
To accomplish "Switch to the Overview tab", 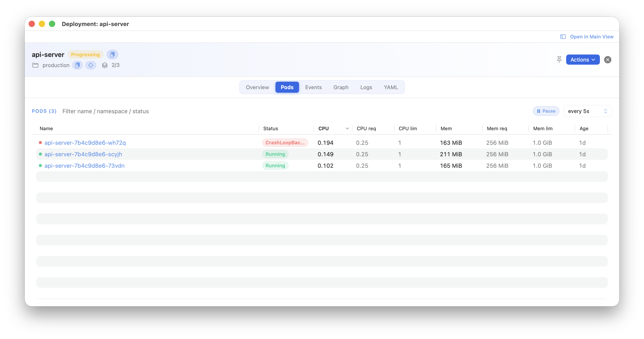I will coord(257,87).
